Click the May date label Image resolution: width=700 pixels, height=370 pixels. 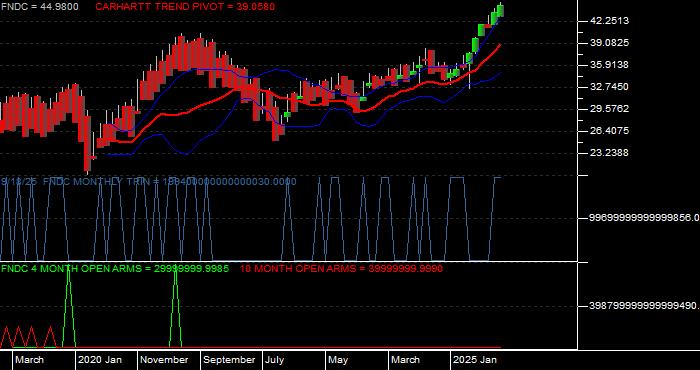click(338, 360)
